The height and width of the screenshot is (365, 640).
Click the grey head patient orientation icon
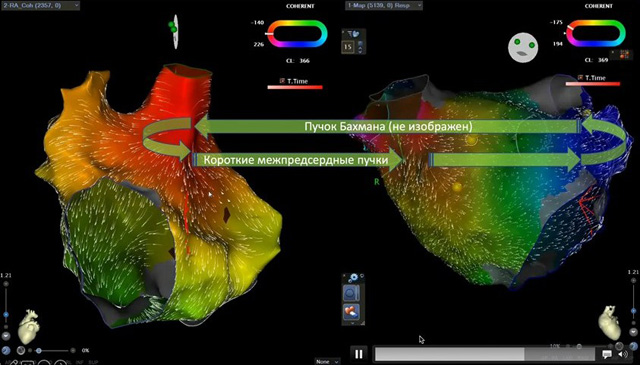523,47
